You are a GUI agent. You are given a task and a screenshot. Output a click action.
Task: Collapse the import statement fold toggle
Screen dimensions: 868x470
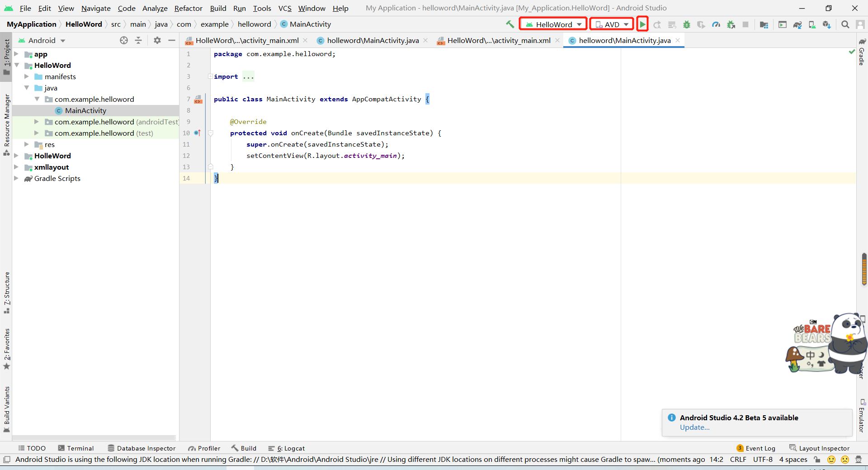tap(210, 76)
